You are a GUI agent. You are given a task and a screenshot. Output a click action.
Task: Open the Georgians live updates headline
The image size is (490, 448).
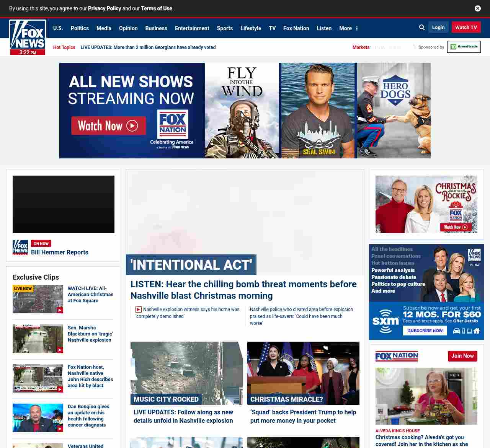(148, 47)
